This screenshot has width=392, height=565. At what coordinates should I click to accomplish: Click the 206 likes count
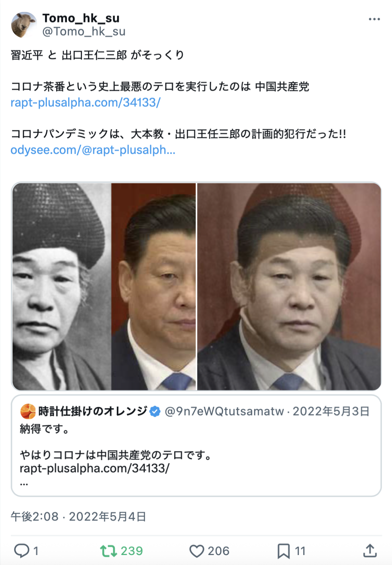(218, 551)
